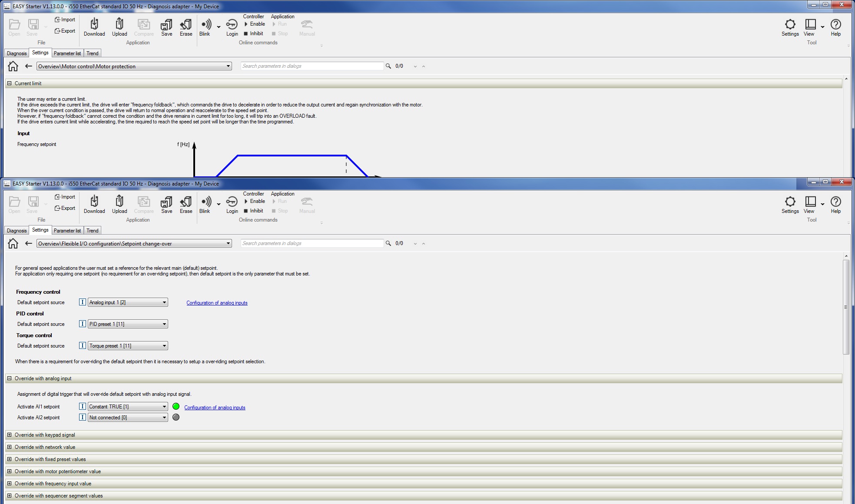
Task: Click search parameters field in Setpoint change-over window
Action: click(312, 243)
